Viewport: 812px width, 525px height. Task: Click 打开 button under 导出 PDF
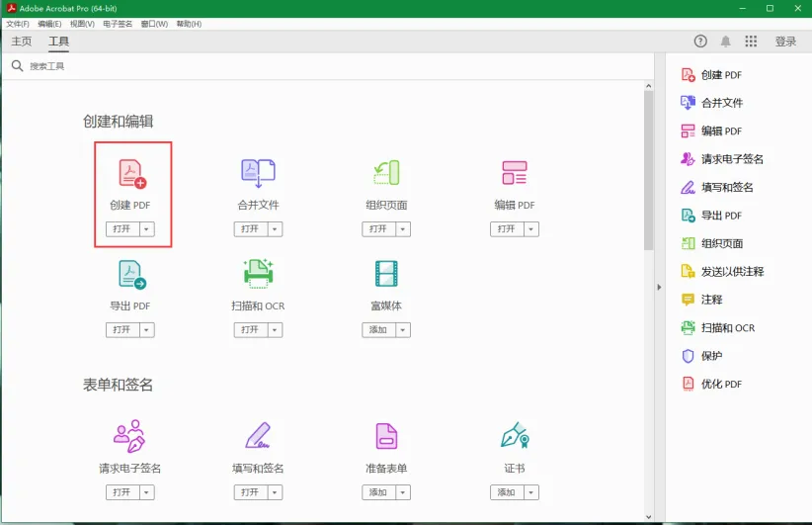click(122, 329)
